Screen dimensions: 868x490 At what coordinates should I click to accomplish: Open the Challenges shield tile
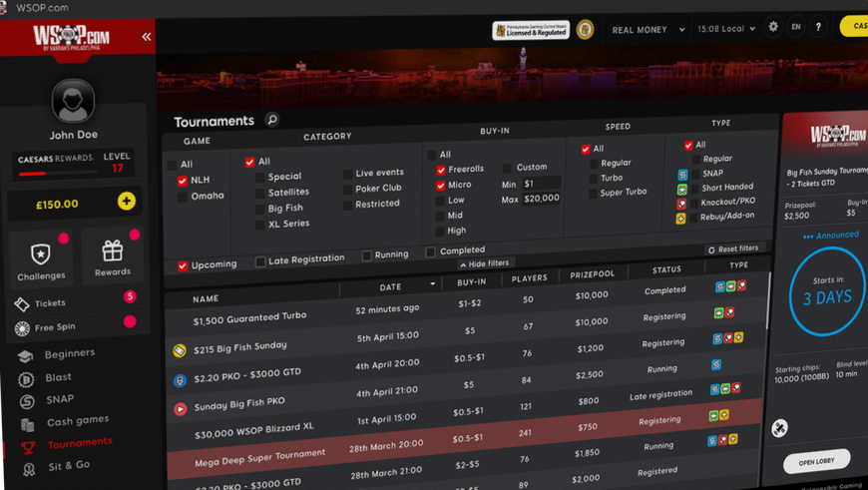(x=41, y=259)
